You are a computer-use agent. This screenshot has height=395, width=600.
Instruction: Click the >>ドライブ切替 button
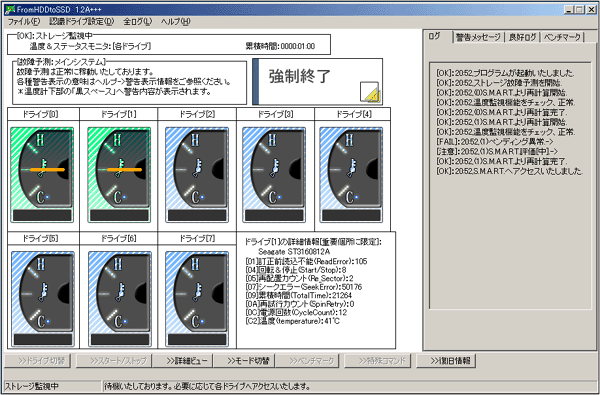click(x=38, y=361)
